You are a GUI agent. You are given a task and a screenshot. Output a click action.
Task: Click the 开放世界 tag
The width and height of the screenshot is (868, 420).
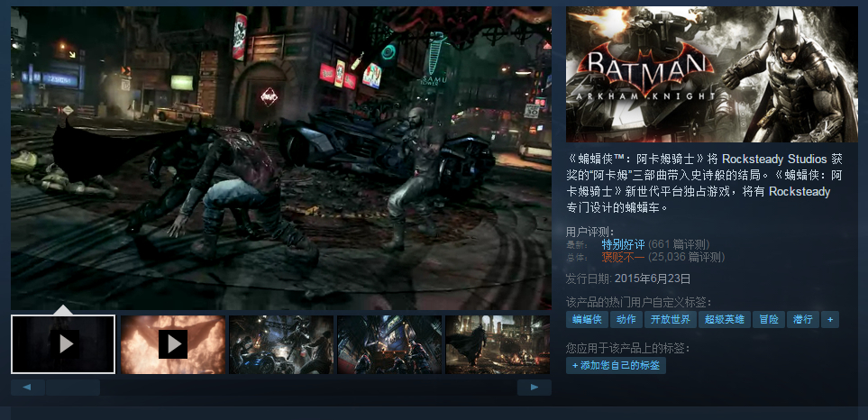[x=671, y=319]
